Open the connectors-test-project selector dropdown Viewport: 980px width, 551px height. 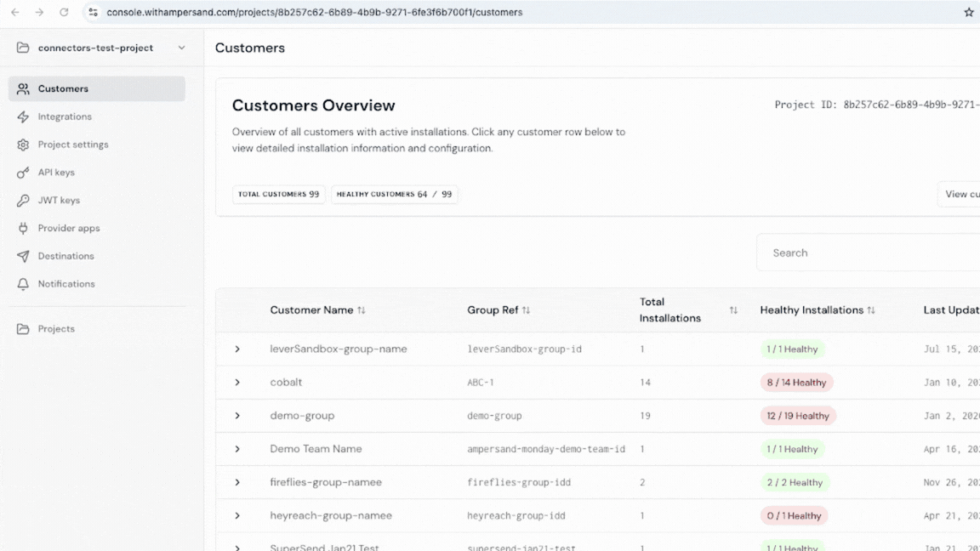(x=181, y=48)
